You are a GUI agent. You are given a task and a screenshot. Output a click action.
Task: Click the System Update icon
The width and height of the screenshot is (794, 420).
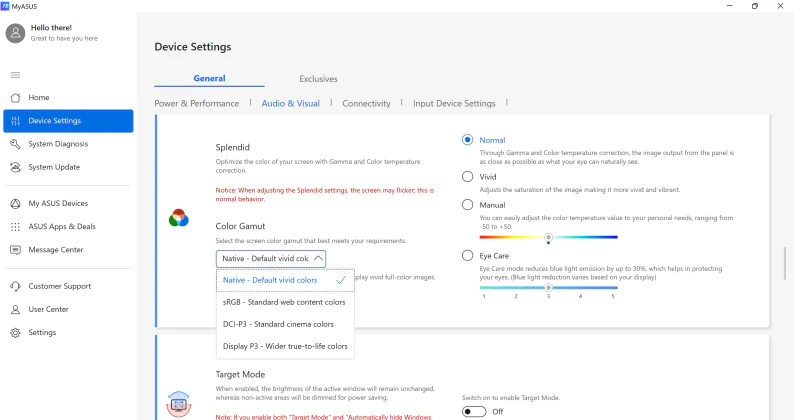click(16, 167)
